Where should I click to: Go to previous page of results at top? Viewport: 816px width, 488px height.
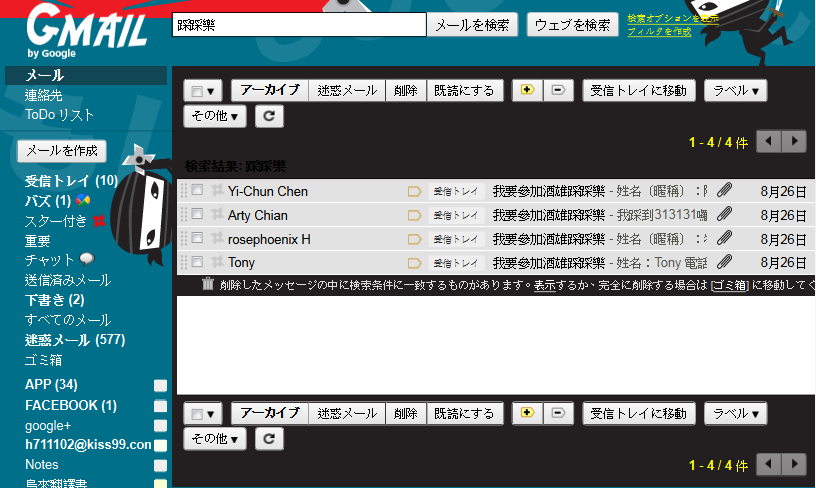pyautogui.click(x=769, y=141)
